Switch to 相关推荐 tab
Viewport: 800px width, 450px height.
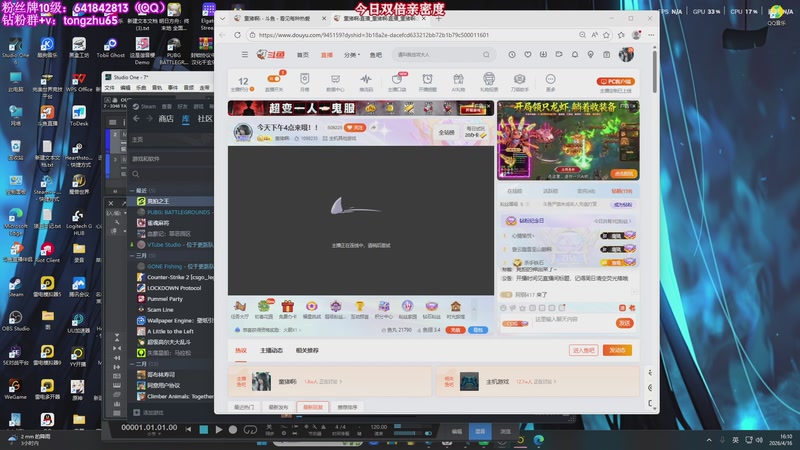pos(307,351)
